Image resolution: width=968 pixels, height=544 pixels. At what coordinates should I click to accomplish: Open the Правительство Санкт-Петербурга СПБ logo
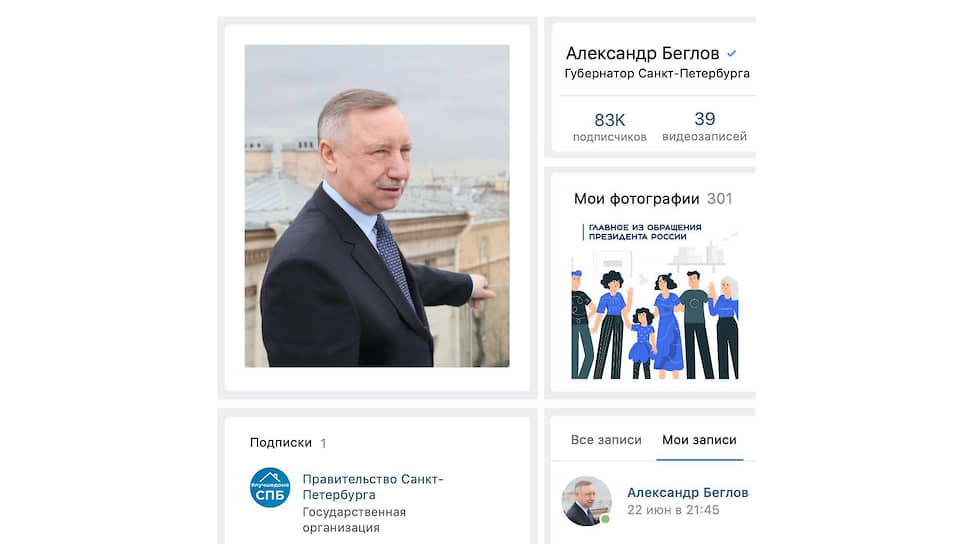pyautogui.click(x=270, y=487)
